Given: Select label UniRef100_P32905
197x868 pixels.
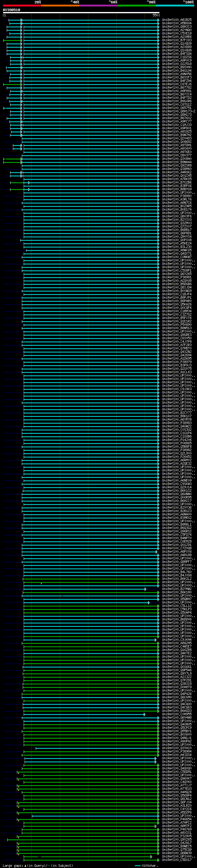Looking at the screenshot, I should (x=177, y=836).
